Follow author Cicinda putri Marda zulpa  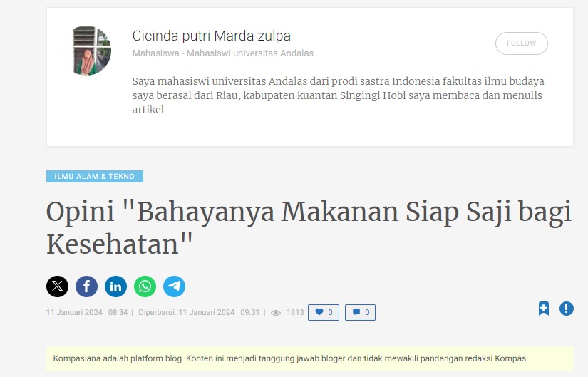[522, 43]
